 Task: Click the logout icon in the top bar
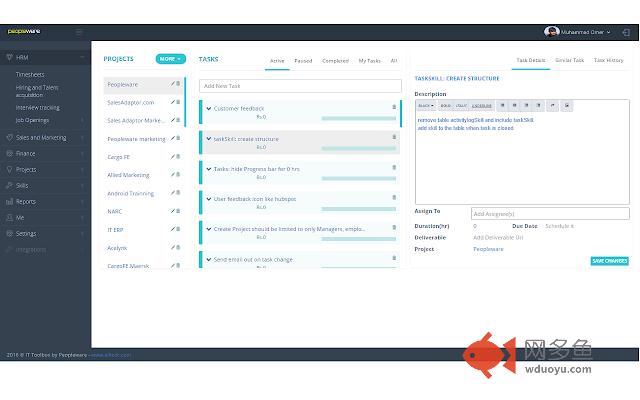[x=626, y=32]
